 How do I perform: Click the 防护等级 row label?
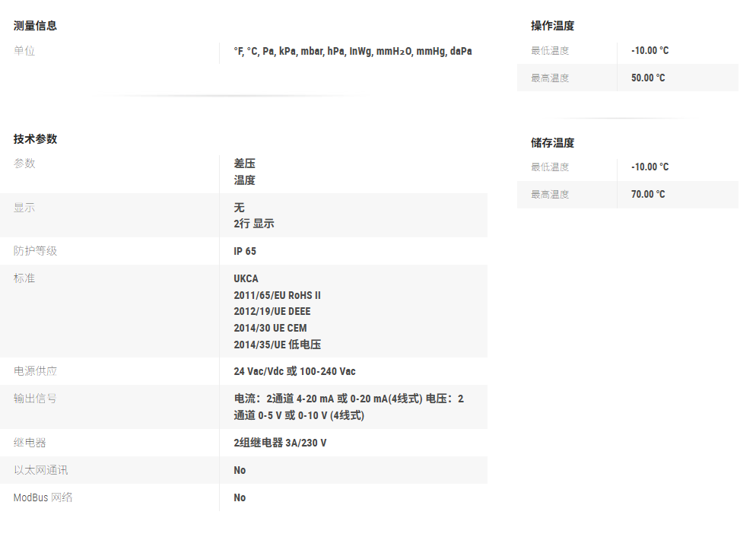(35, 251)
